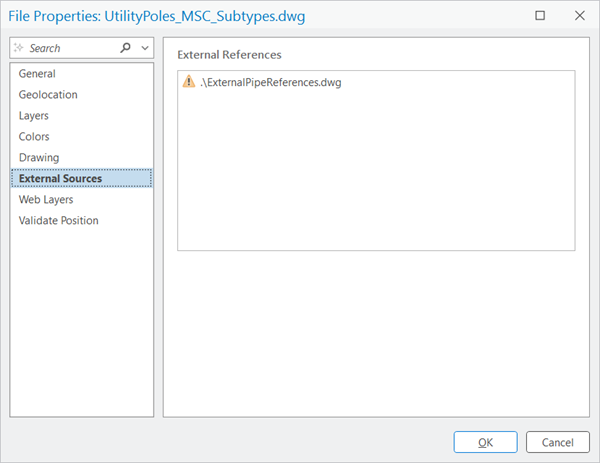Viewport: 600px width, 463px height.
Task: Click the sparkle icon left of Search
Action: tap(20, 48)
